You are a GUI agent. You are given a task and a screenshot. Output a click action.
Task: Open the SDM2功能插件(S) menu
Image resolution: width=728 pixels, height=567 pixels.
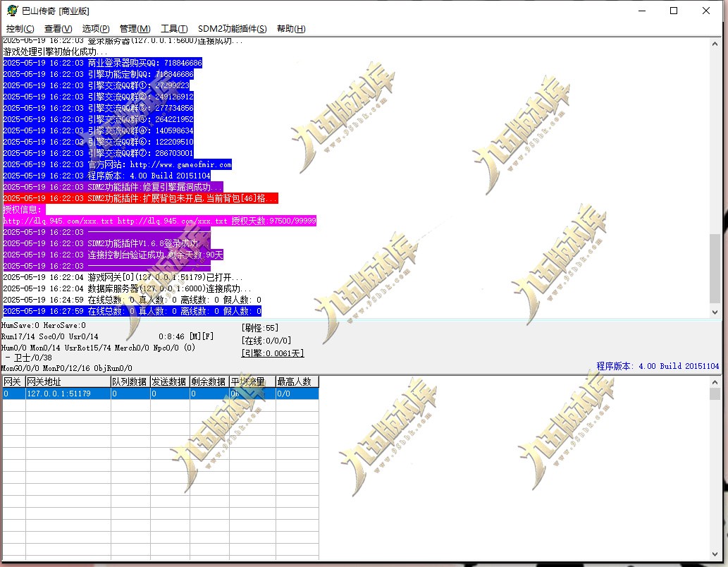click(x=232, y=29)
